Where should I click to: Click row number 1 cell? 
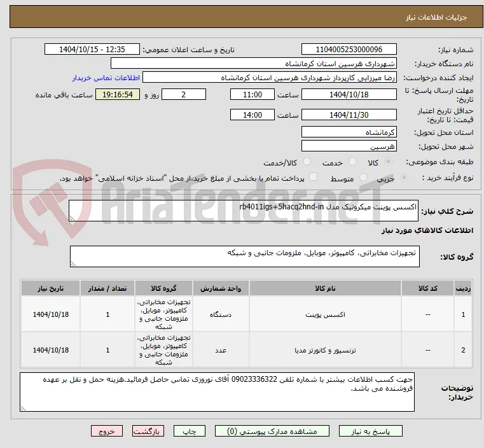(463, 314)
